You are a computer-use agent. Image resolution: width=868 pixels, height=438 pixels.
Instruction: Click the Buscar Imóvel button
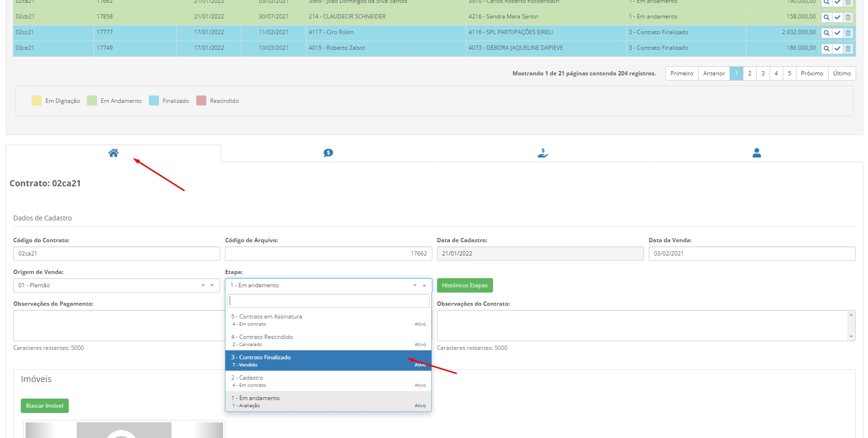[x=45, y=406]
